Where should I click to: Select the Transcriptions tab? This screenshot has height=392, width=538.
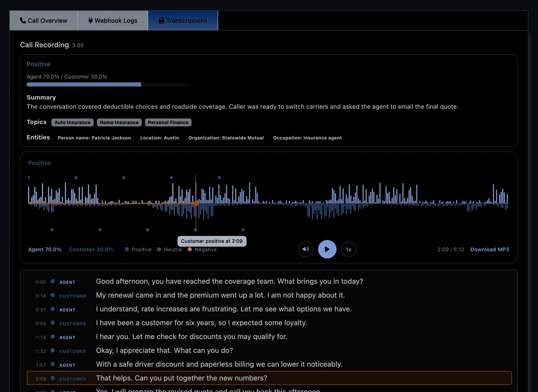pyautogui.click(x=183, y=21)
